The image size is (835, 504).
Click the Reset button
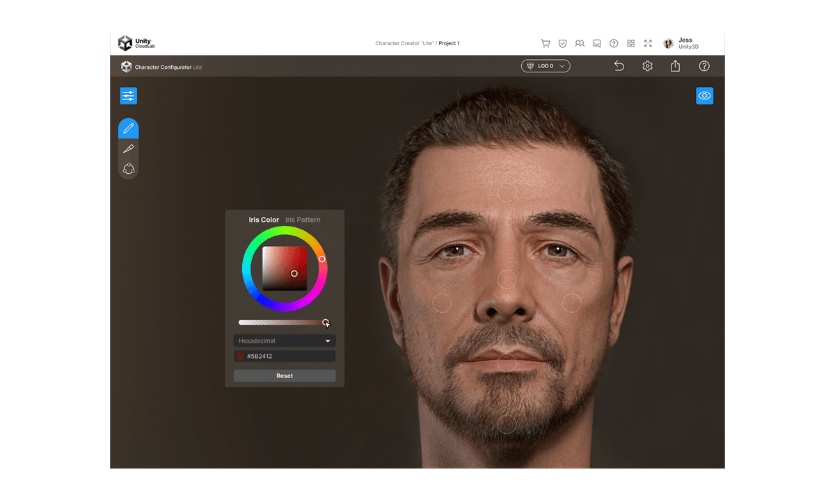pyautogui.click(x=284, y=375)
